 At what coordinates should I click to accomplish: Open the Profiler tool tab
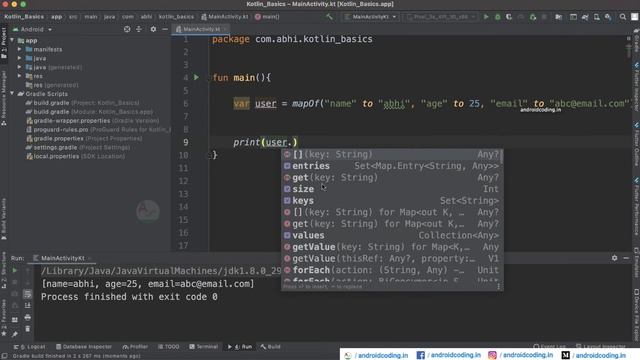click(135, 347)
